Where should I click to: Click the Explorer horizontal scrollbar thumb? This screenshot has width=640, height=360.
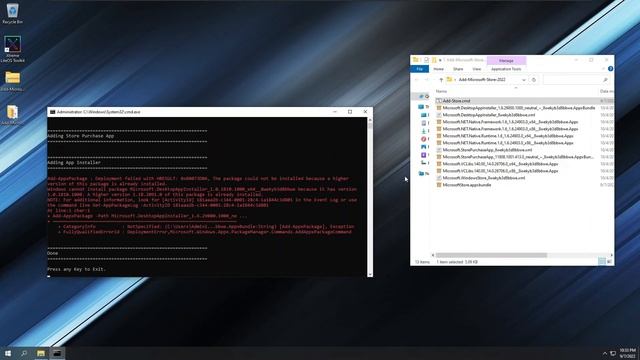click(x=491, y=255)
